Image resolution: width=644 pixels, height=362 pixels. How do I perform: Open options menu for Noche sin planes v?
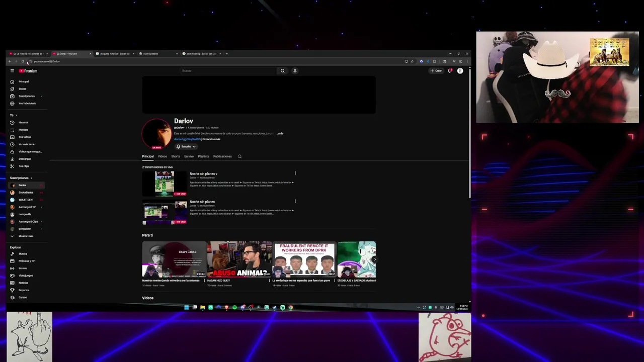click(x=295, y=173)
